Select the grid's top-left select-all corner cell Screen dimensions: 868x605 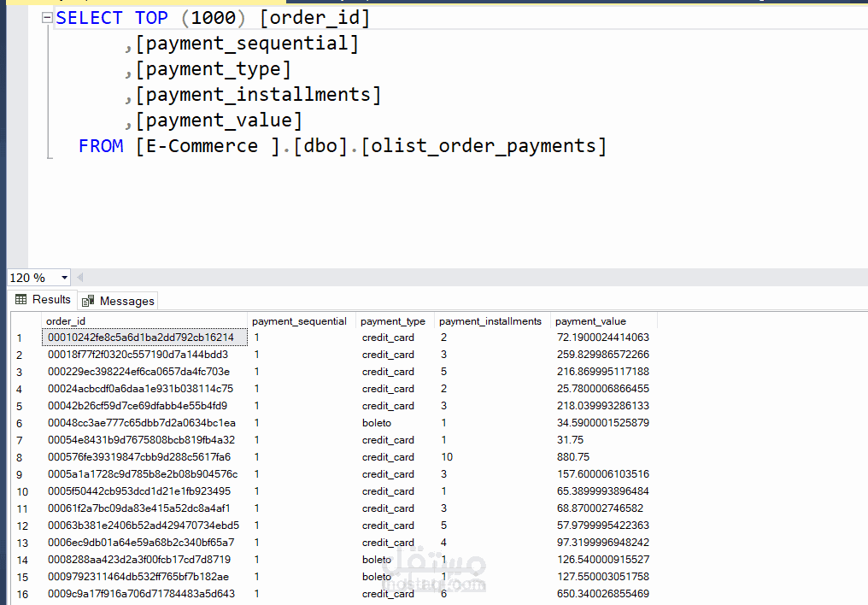26,321
